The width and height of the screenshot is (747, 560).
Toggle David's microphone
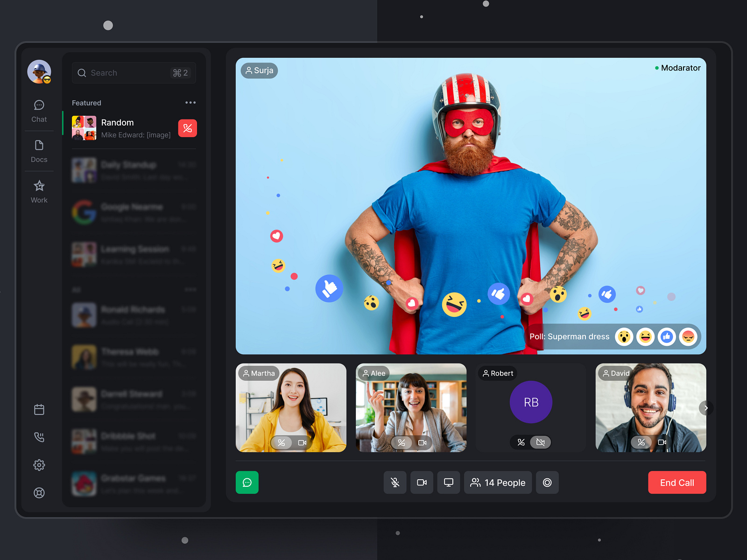(x=641, y=442)
